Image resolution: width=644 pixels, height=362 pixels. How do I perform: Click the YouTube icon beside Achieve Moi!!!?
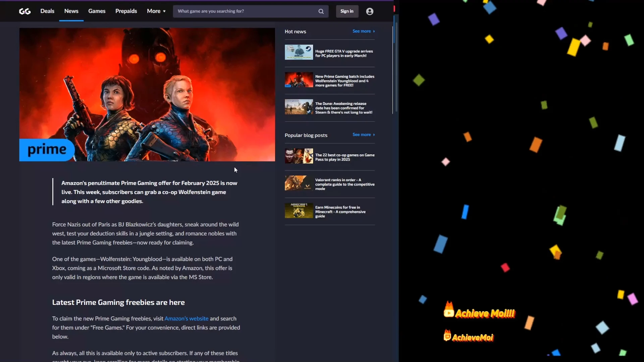click(x=449, y=310)
